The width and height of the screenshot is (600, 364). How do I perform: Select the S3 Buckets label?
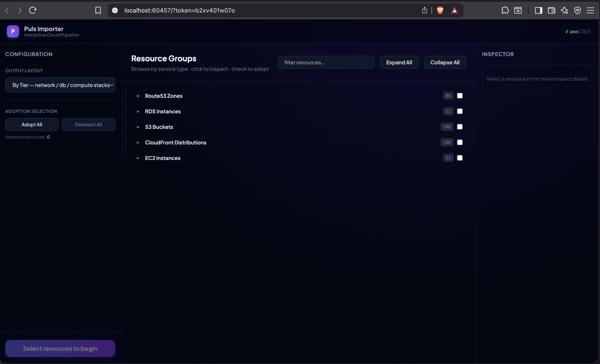click(159, 127)
